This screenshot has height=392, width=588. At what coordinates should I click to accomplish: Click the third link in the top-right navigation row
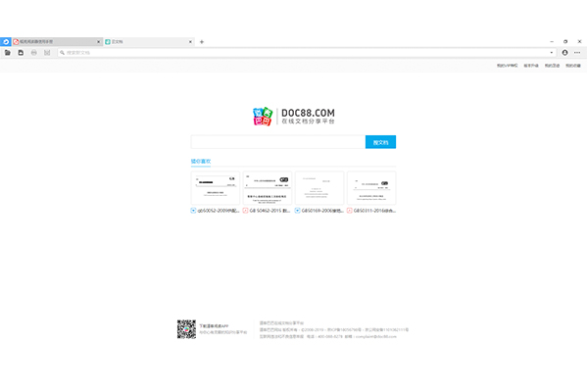pyautogui.click(x=552, y=66)
